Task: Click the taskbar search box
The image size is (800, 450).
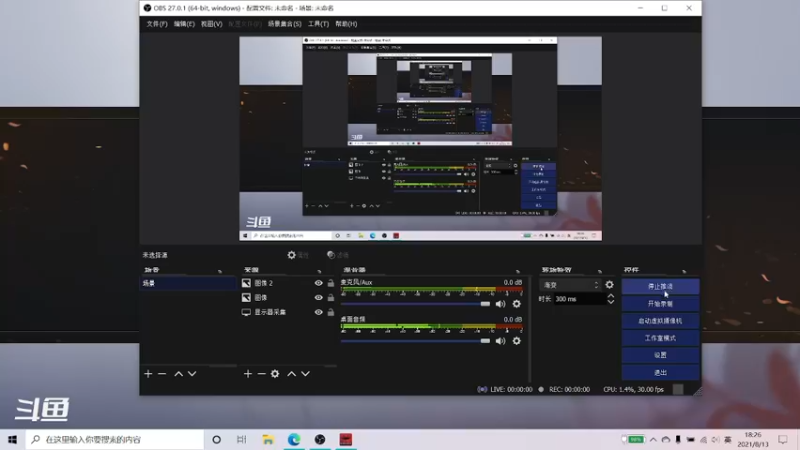Action: (115, 439)
